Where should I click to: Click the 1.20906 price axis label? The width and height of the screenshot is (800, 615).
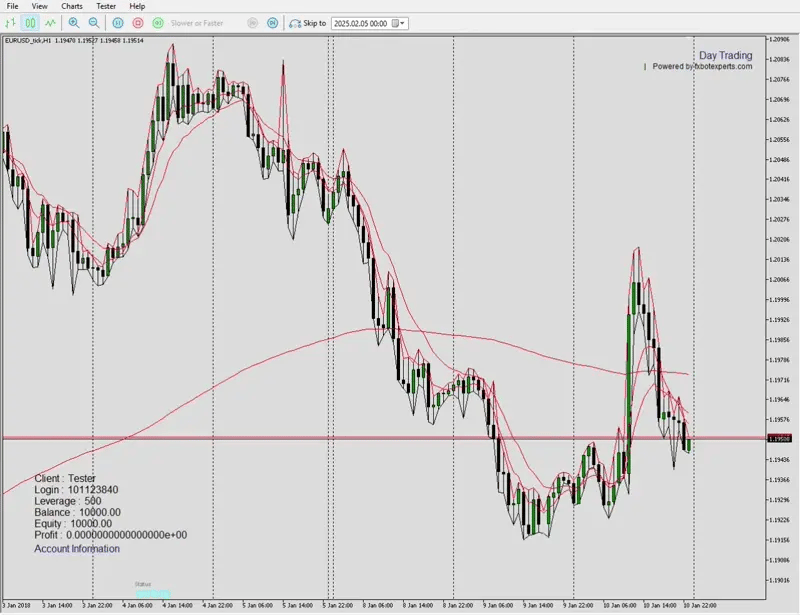pyautogui.click(x=779, y=39)
